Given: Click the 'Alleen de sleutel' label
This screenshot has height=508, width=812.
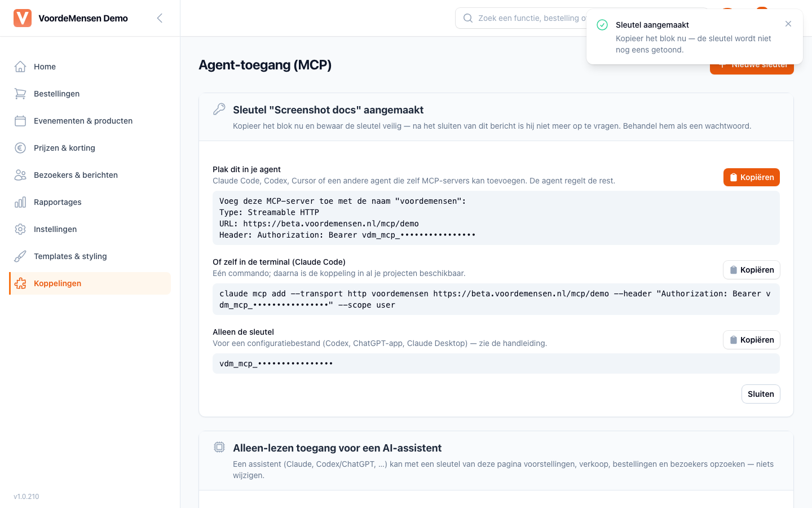Looking at the screenshot, I should pos(243,332).
